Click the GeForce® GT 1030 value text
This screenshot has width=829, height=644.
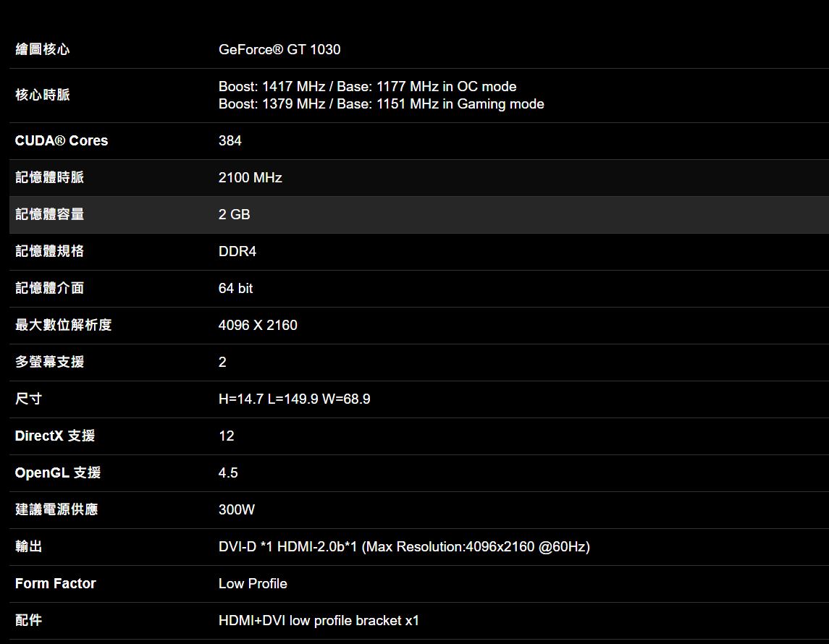click(279, 49)
